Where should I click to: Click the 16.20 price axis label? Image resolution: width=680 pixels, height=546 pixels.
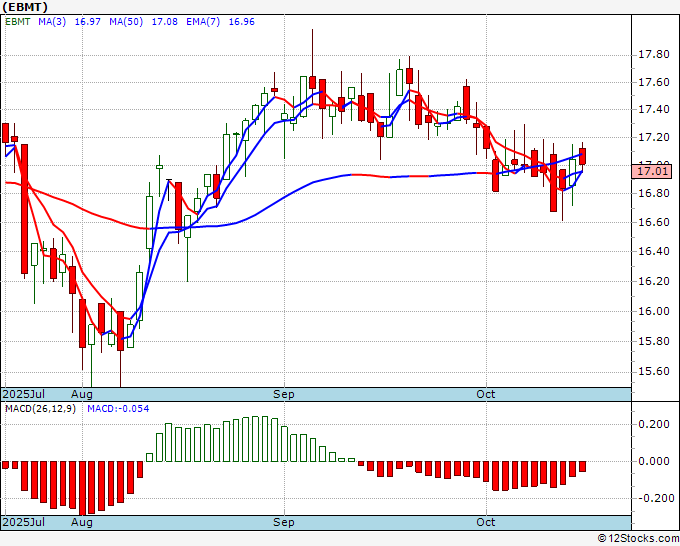(654, 281)
